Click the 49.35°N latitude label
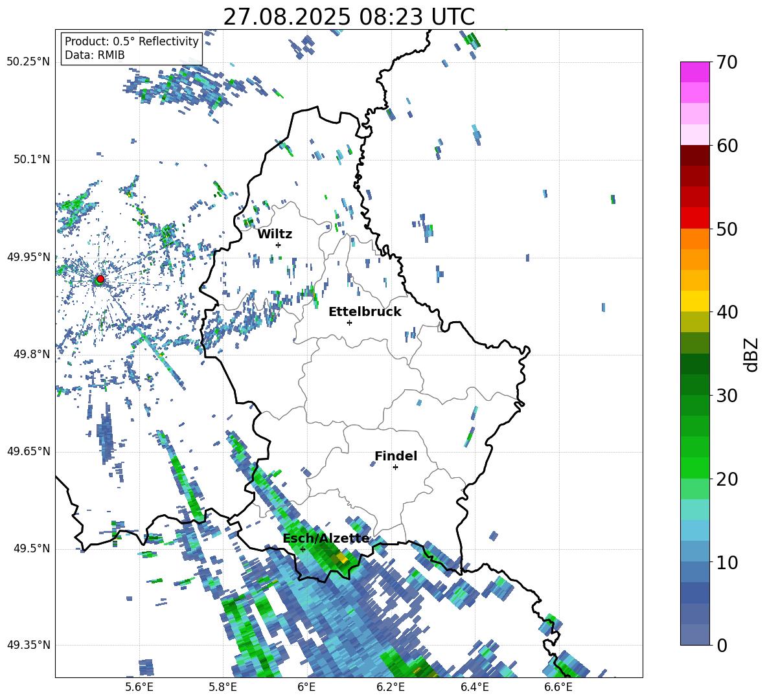 [29, 645]
